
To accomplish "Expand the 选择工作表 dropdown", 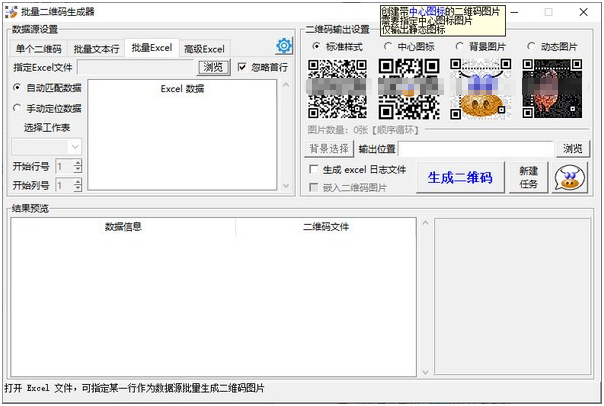I will tap(75, 146).
